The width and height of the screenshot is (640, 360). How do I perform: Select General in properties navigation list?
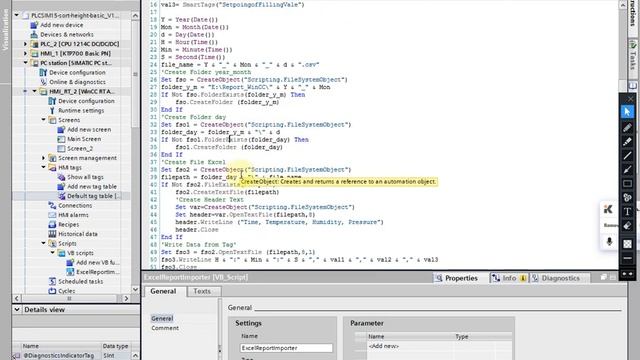tap(162, 318)
